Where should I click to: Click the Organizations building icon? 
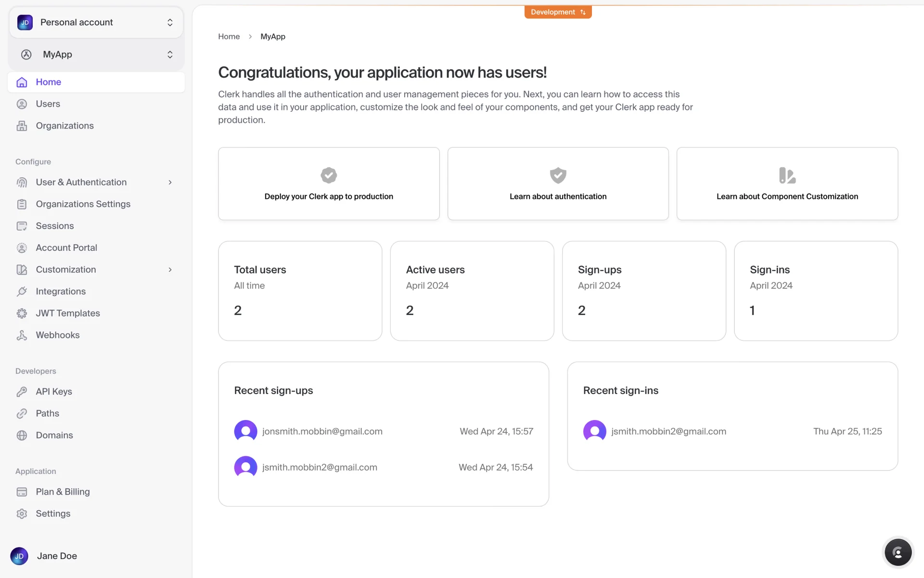click(x=22, y=126)
